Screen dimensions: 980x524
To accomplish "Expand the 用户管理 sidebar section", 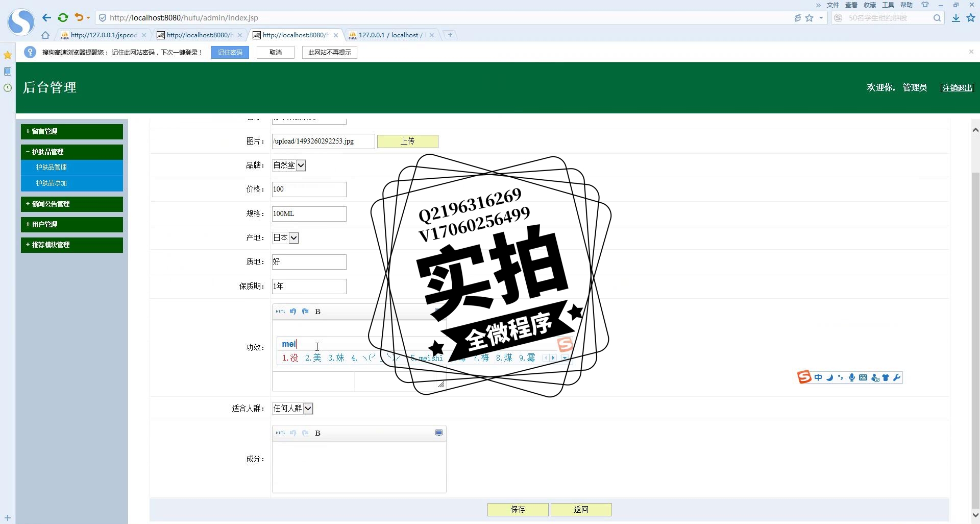I will (72, 224).
